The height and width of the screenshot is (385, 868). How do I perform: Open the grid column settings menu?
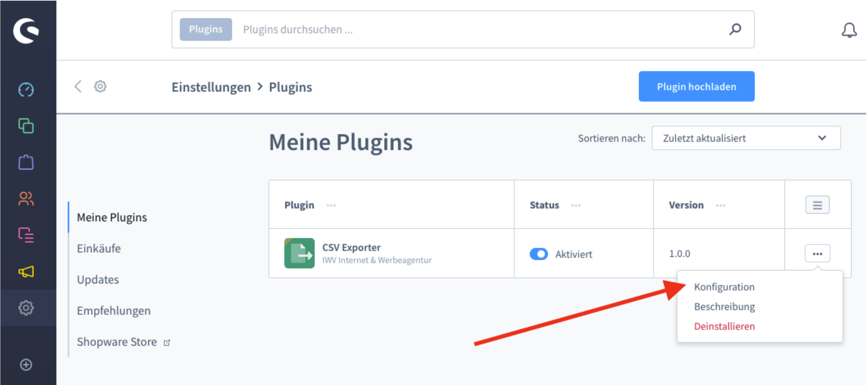[x=817, y=205]
